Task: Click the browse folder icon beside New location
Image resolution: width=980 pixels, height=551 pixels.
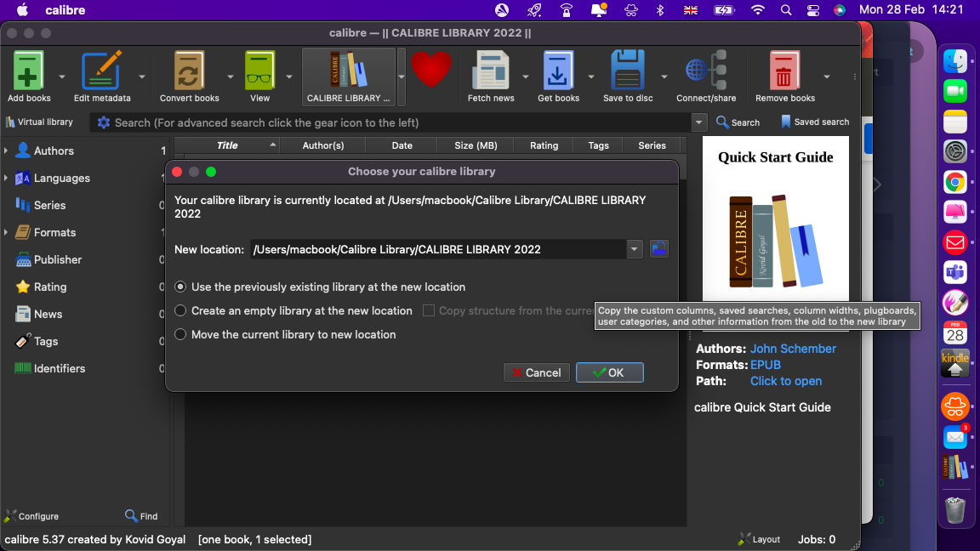Action: 658,249
